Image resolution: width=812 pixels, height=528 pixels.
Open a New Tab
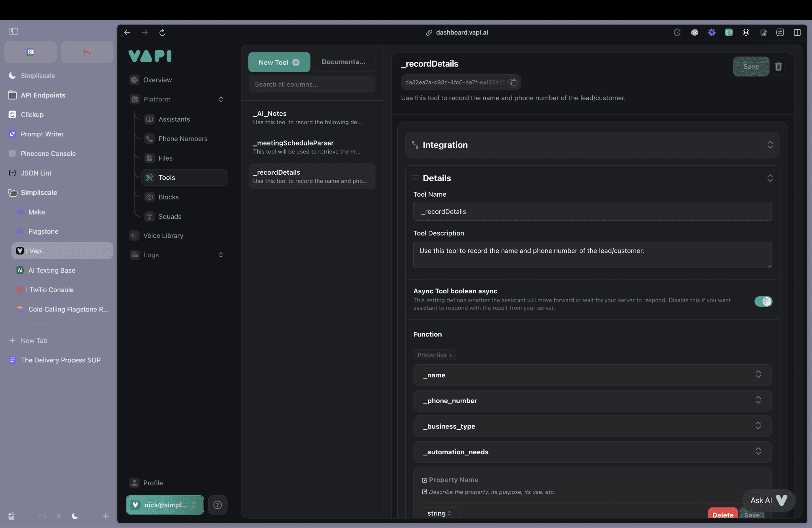34,341
